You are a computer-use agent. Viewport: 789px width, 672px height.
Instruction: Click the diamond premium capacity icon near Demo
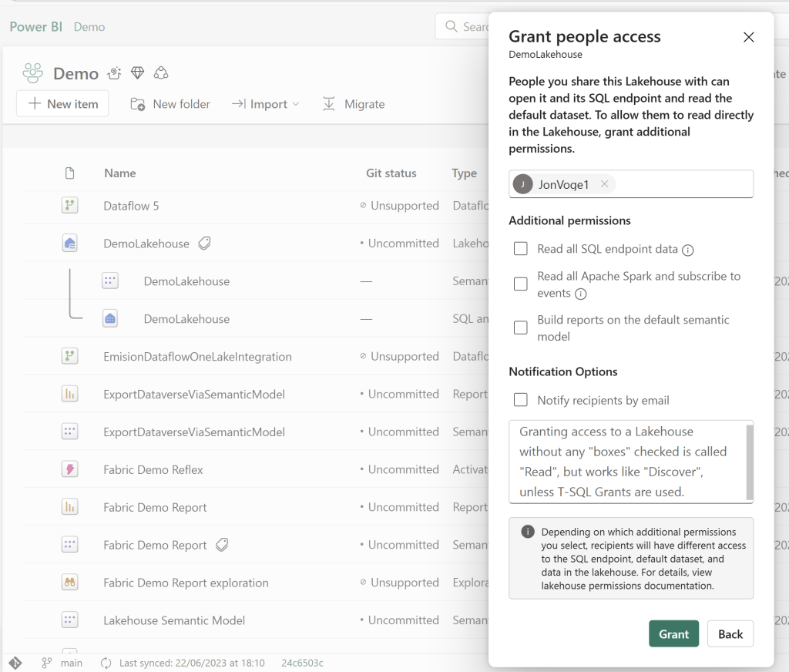pos(138,73)
